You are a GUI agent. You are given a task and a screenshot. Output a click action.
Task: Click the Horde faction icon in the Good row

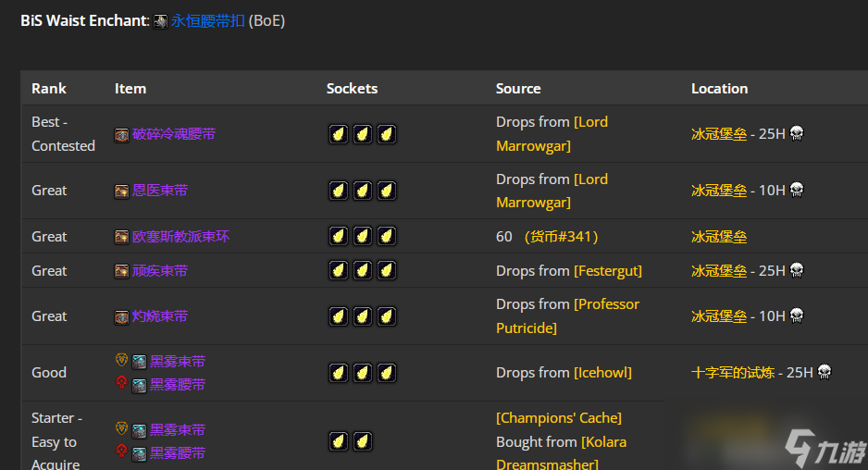(x=121, y=382)
